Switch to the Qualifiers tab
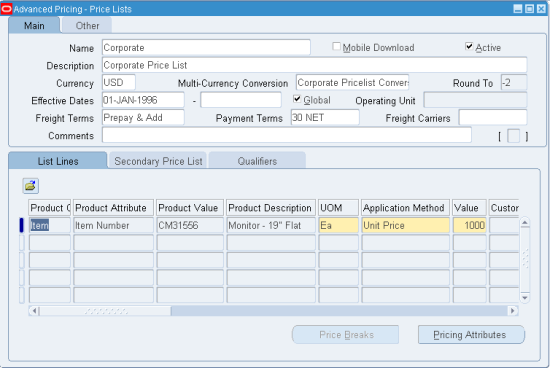Image resolution: width=550 pixels, height=368 pixels. point(257,161)
